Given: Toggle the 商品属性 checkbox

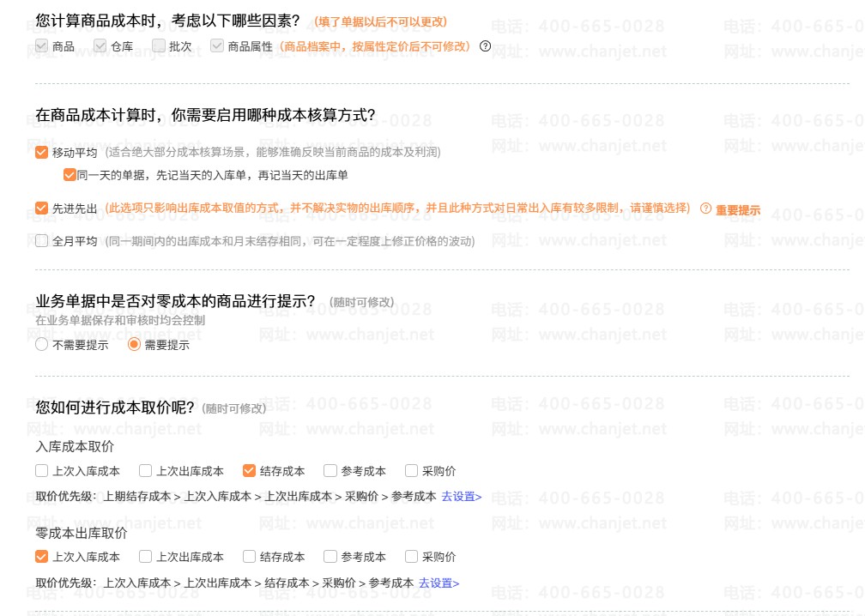Looking at the screenshot, I should coord(217,45).
